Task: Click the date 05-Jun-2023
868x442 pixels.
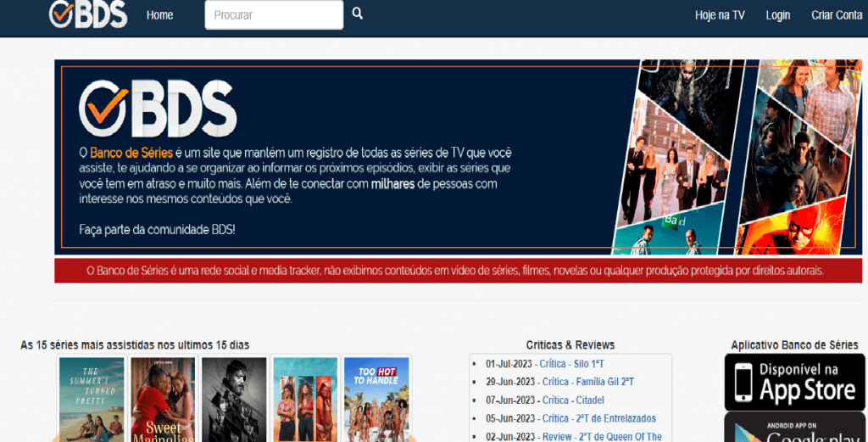Action: click(510, 418)
